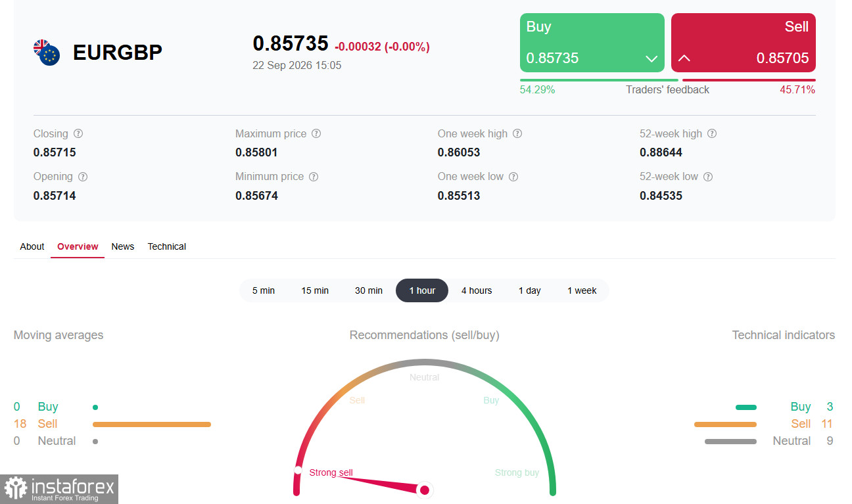The height and width of the screenshot is (504, 852).
Task: Select the 5 min timeframe
Action: 264,290
